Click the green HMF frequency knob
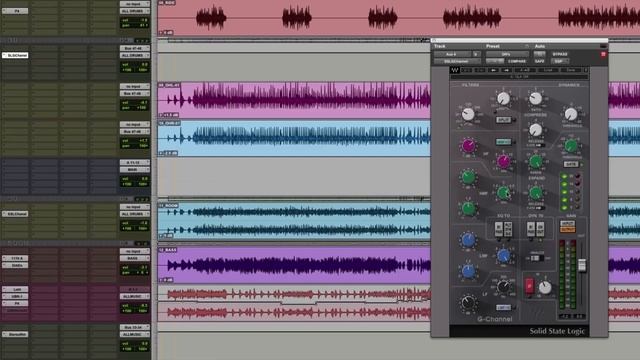 click(503, 192)
